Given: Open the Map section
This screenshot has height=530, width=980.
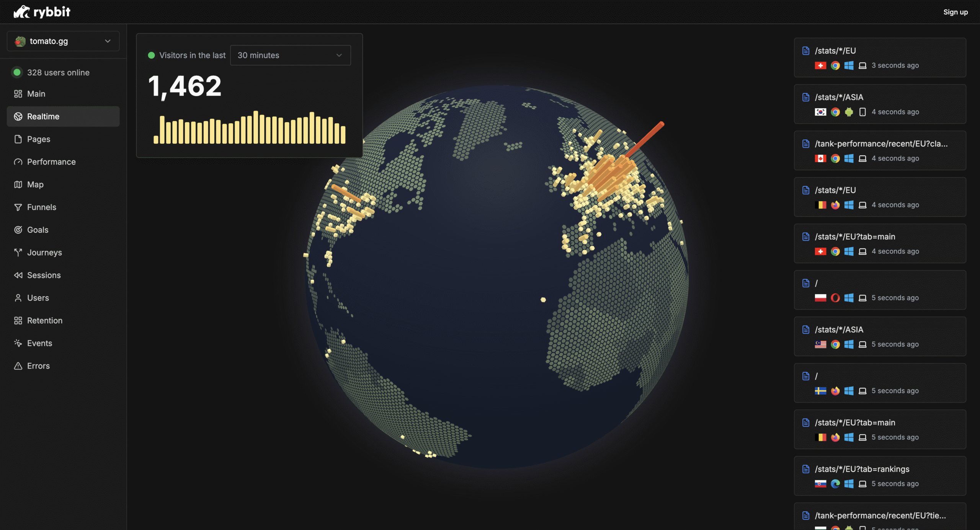Looking at the screenshot, I should tap(35, 184).
